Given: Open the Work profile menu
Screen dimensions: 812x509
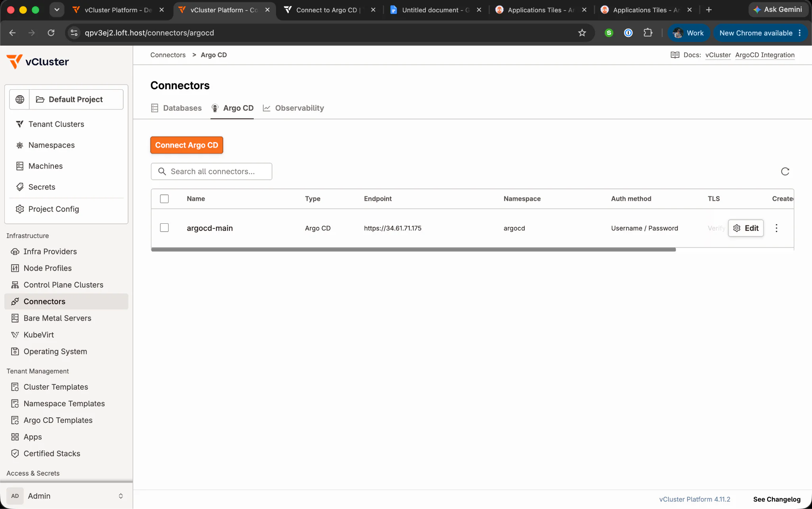Looking at the screenshot, I should pos(689,33).
